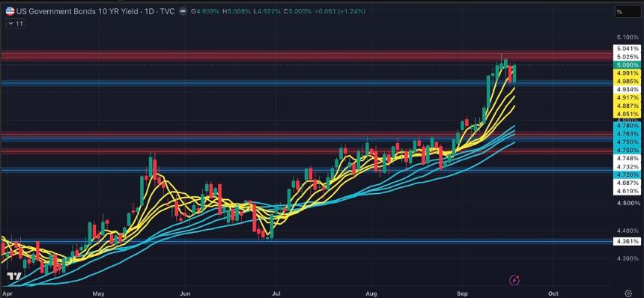Click the yellow 4.991% moving average label

pyautogui.click(x=627, y=73)
